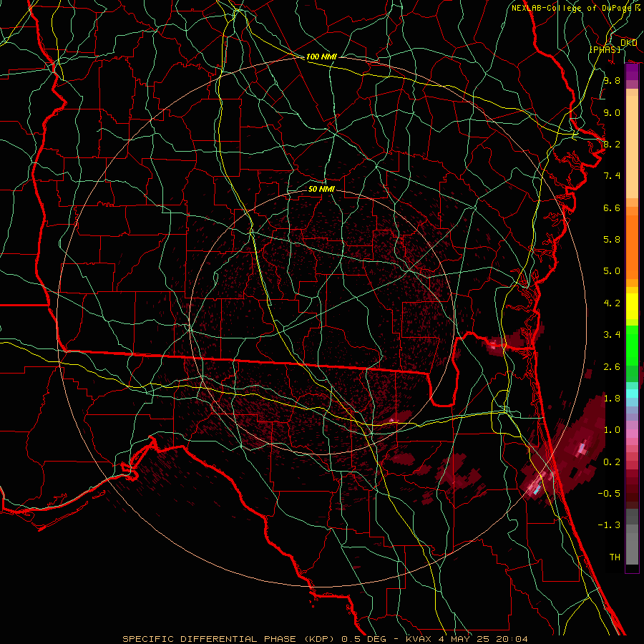Click the -1.3 value on the color scale

coord(609,525)
